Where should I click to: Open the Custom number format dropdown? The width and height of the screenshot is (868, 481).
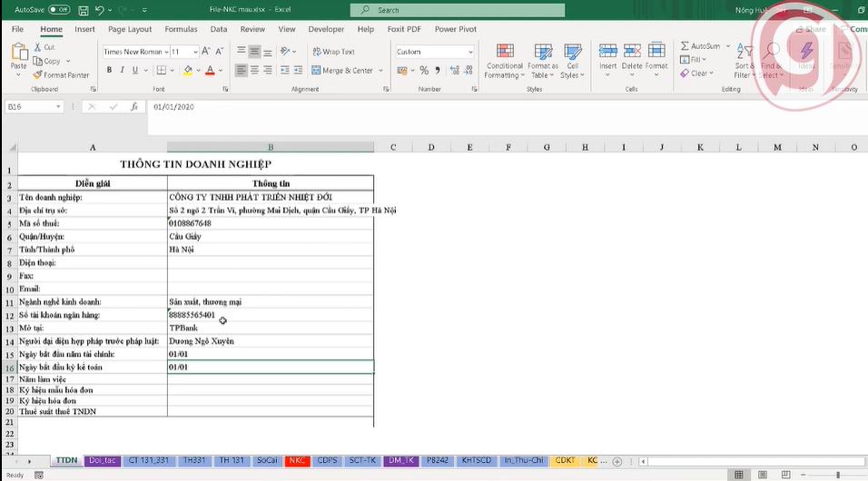(469, 52)
